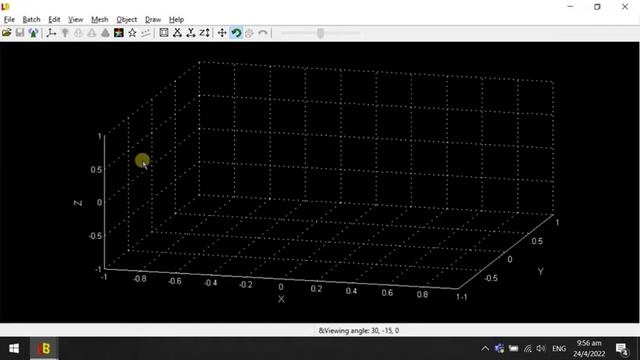The image size is (640, 360).
Task: Click the star toolbar icon
Action: [132, 33]
